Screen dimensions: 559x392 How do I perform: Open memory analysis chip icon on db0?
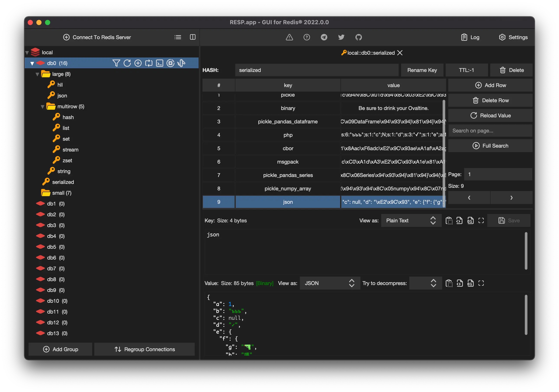(x=170, y=63)
